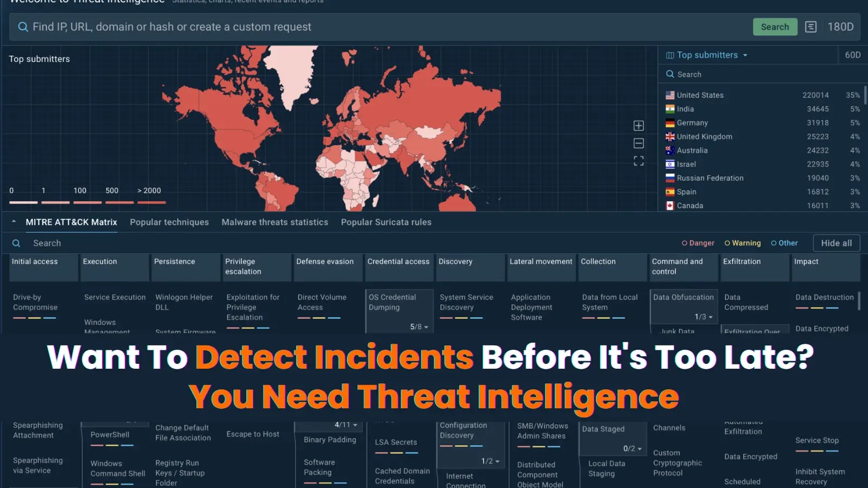
Task: Expand the map to fullscreen view
Action: [638, 160]
